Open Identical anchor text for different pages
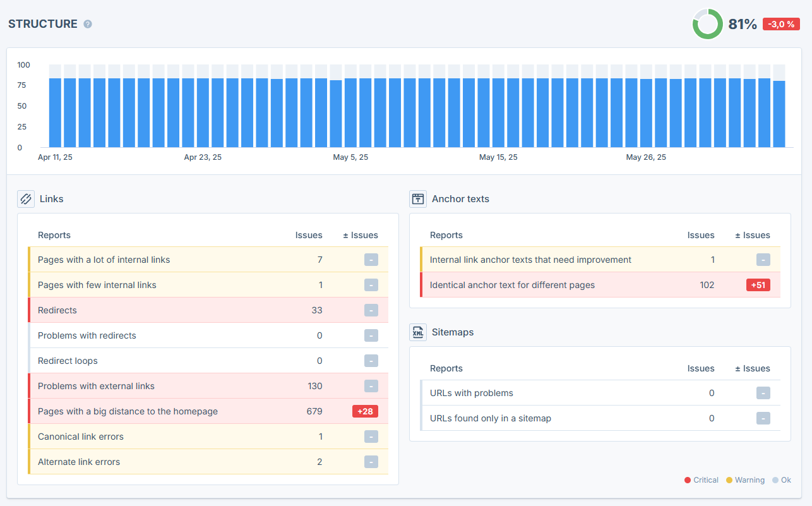 [600, 285]
